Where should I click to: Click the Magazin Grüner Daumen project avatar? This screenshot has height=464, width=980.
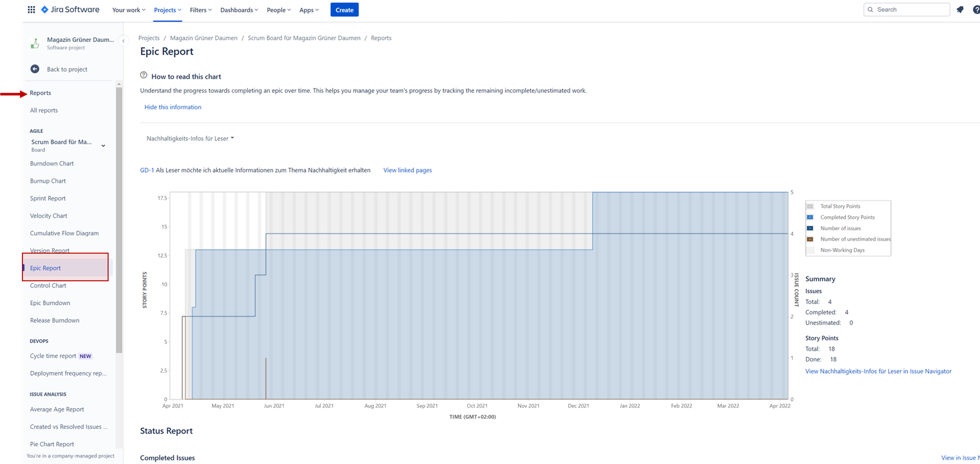35,43
